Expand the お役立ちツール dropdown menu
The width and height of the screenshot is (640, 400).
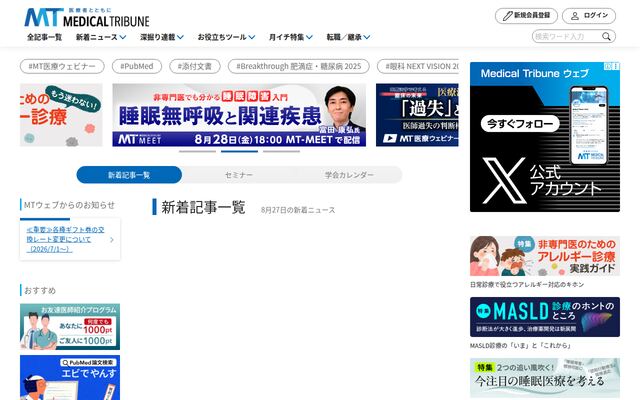226,37
